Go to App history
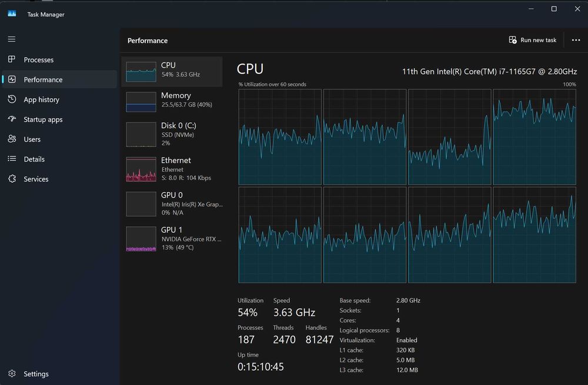Screen dimensions: 588x385 pos(59,99)
